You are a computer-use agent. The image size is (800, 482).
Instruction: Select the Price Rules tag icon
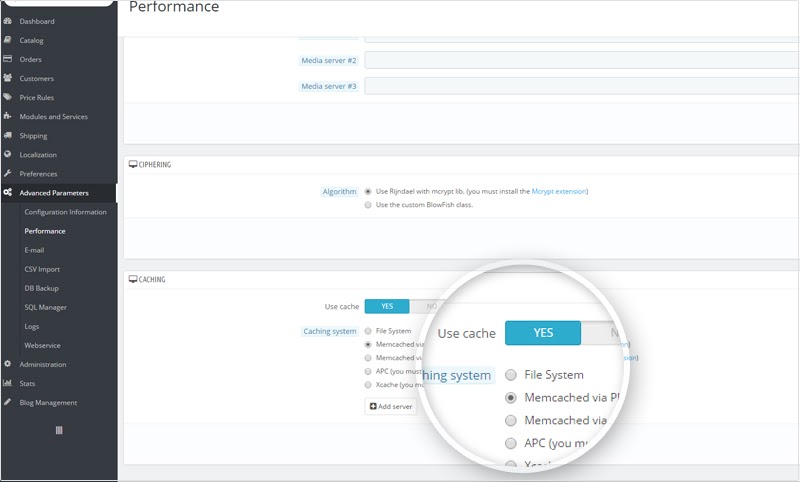(x=8, y=97)
